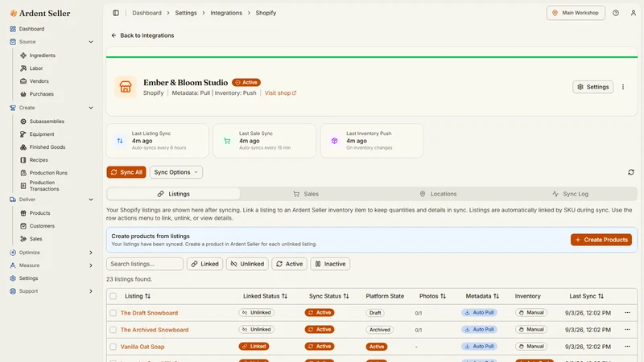Toggle the Linked filter
This screenshot has width=644, height=362.
tap(205, 264)
